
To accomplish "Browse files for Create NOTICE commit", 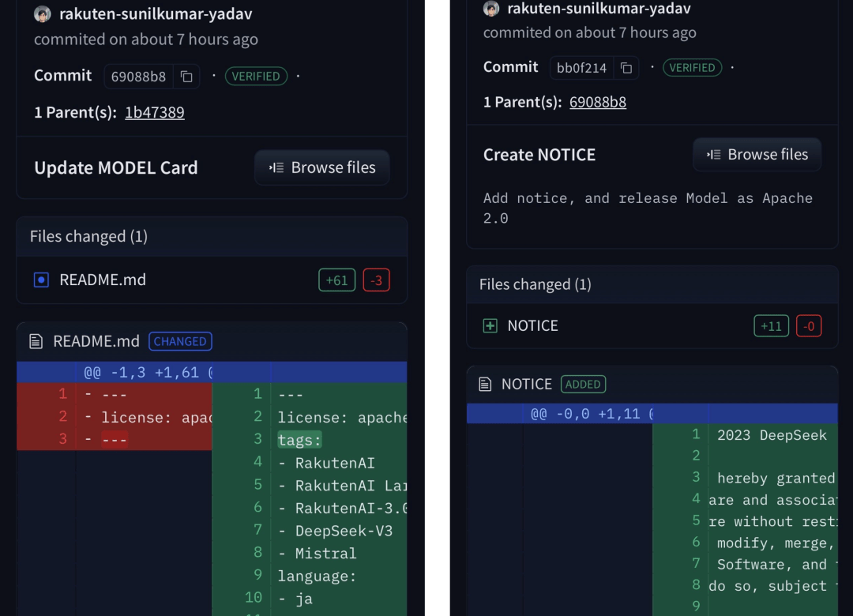I will (757, 155).
